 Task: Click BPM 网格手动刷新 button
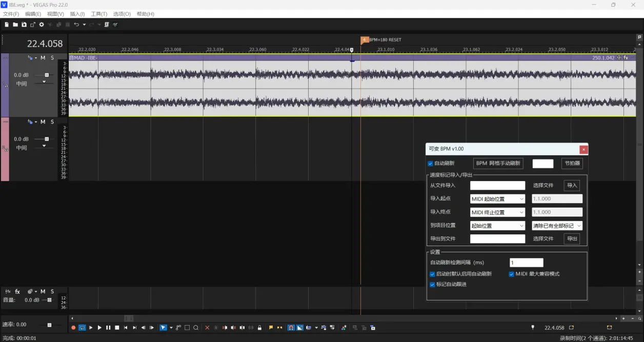pos(498,164)
